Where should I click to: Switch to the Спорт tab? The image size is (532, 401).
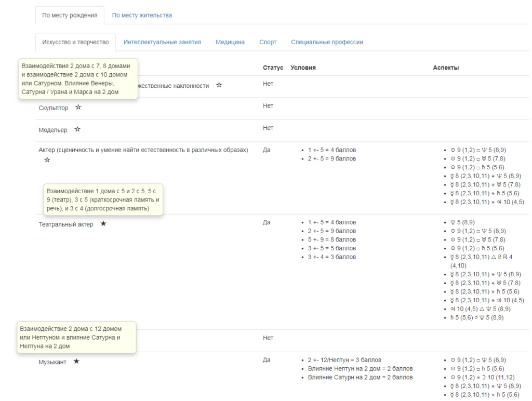point(268,42)
